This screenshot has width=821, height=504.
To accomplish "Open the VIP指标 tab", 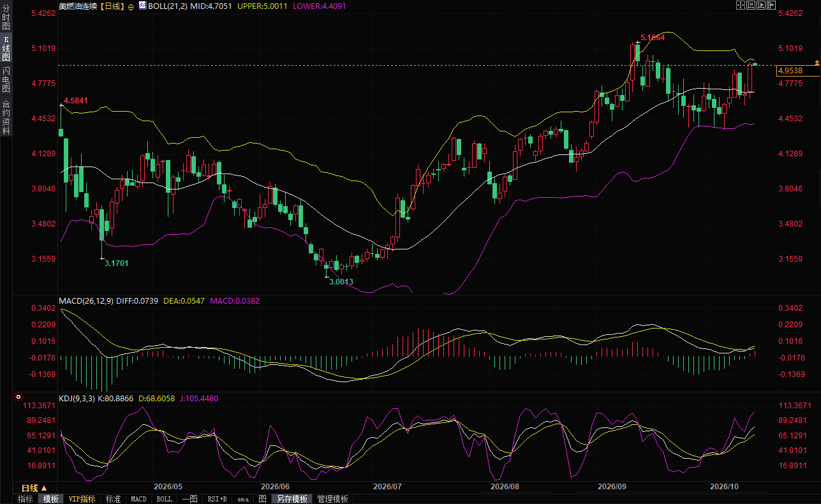I will tap(82, 499).
